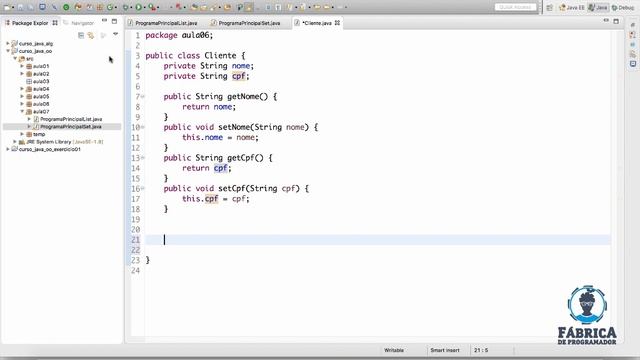Toggle Link with Editor in Package Explorer
The height and width of the screenshot is (360, 640).
click(91, 36)
